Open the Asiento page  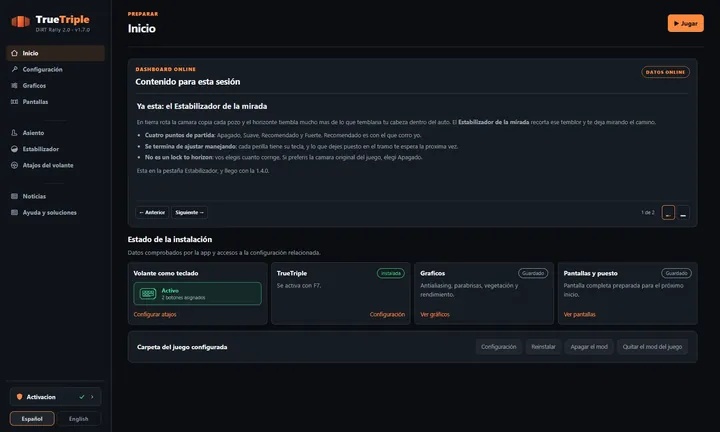click(x=55, y=133)
